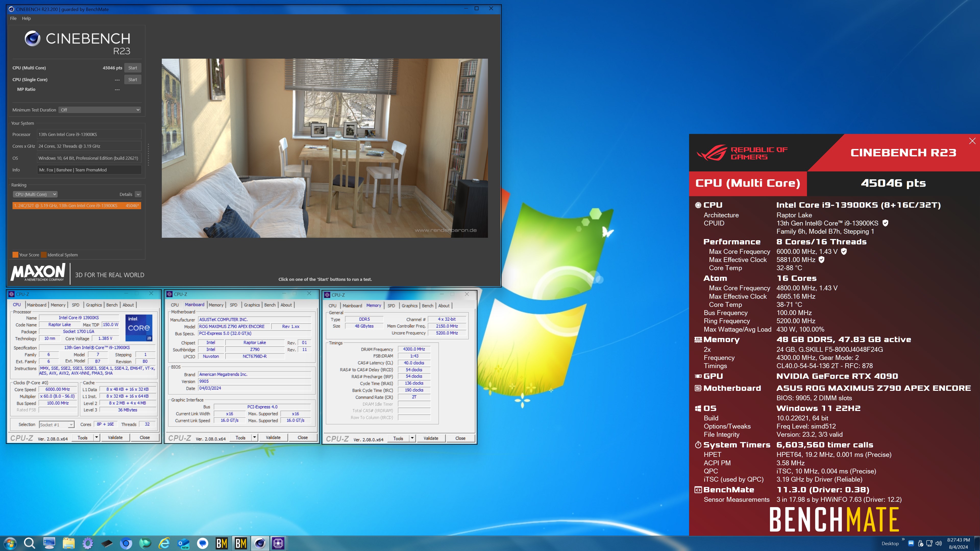Open Tools dropdown arrow in Memory window
Image resolution: width=980 pixels, height=551 pixels.
pyautogui.click(x=412, y=438)
